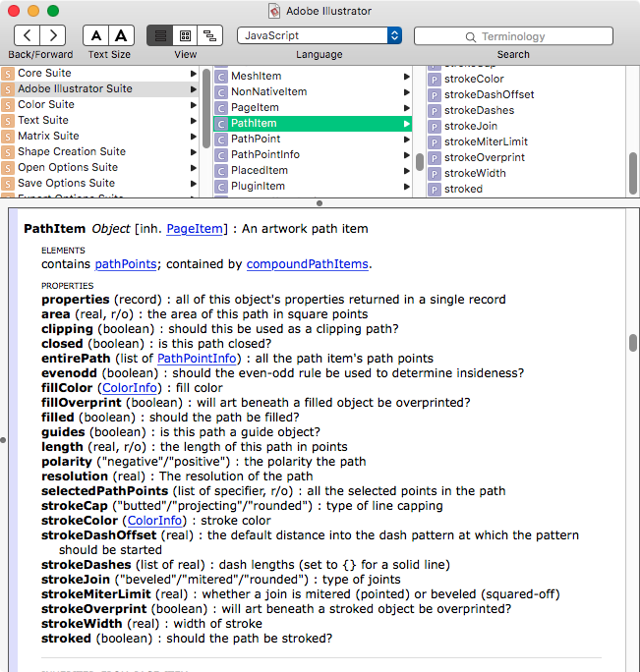Expand Color Suite disclosure arrow
Screen dimensions: 640x672
194,105
